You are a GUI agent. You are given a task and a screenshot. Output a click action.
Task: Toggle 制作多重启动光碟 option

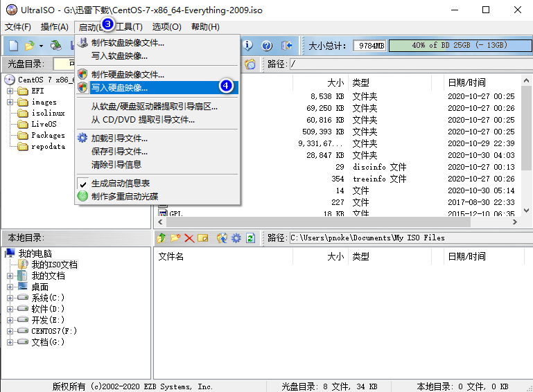tap(125, 196)
